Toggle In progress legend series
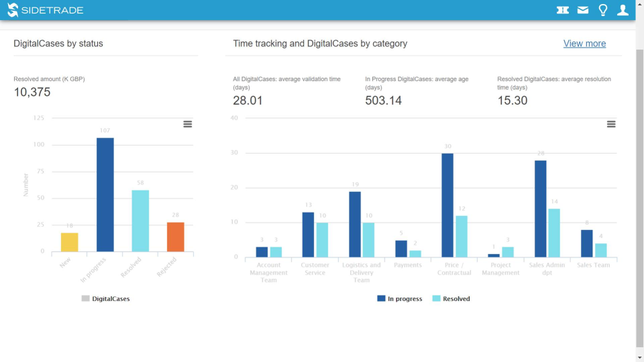Screen dimensions: 644x362 pos(400,299)
